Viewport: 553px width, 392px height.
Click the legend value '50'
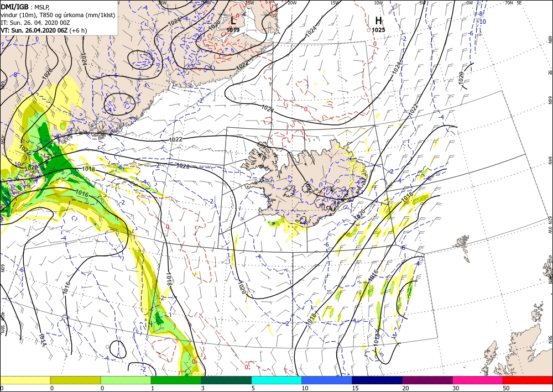505,388
